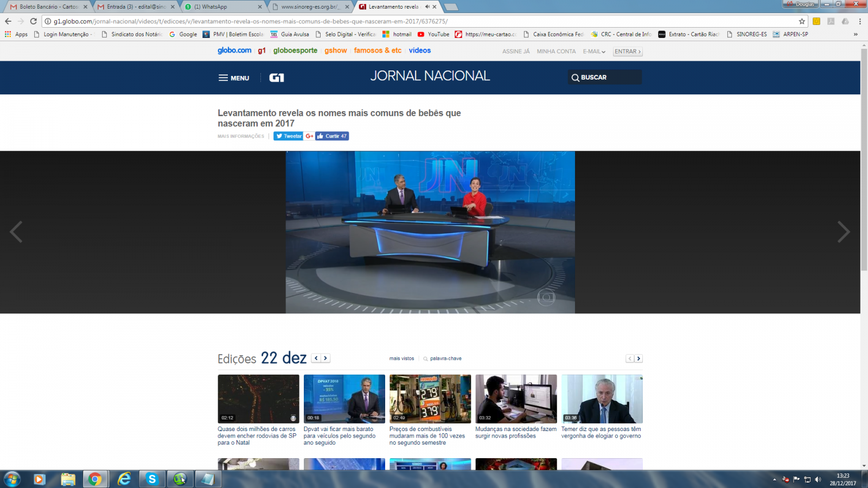Click the BUSCAR search field

point(605,77)
